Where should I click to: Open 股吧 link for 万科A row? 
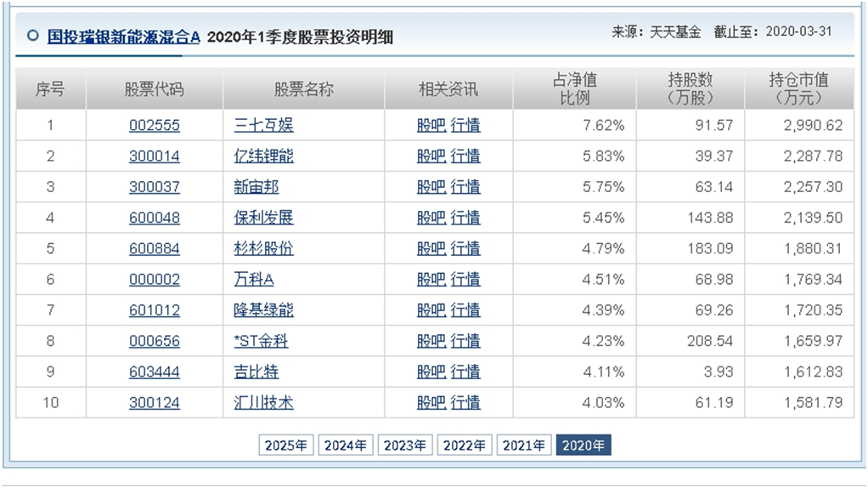[431, 279]
